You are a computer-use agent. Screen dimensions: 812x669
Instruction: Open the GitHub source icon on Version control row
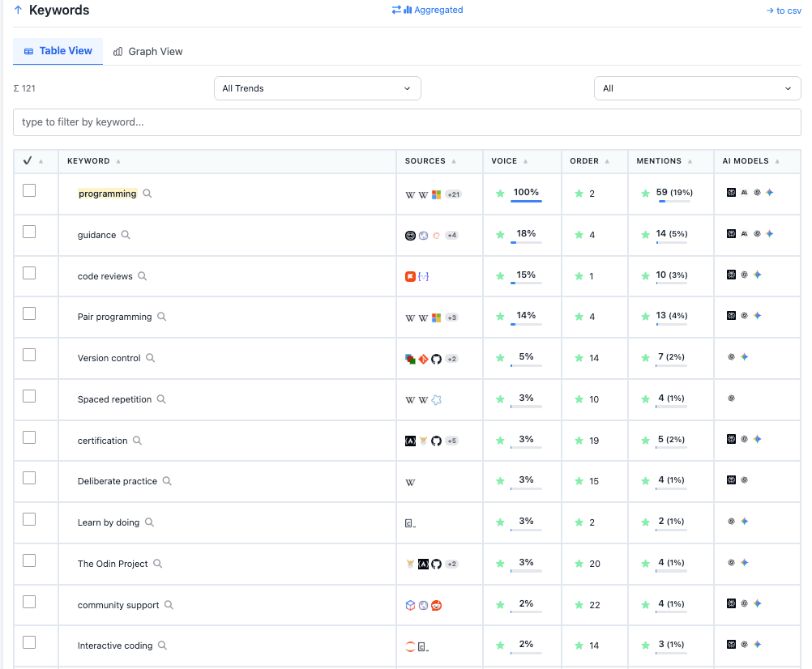point(436,357)
